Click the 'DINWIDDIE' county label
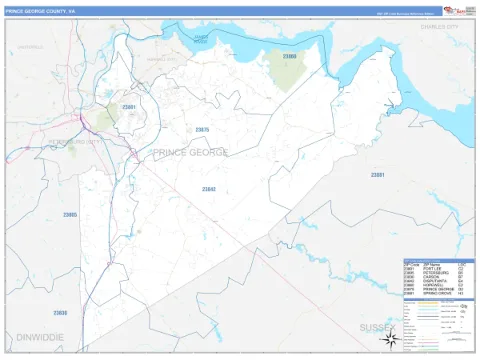 pyautogui.click(x=40, y=337)
